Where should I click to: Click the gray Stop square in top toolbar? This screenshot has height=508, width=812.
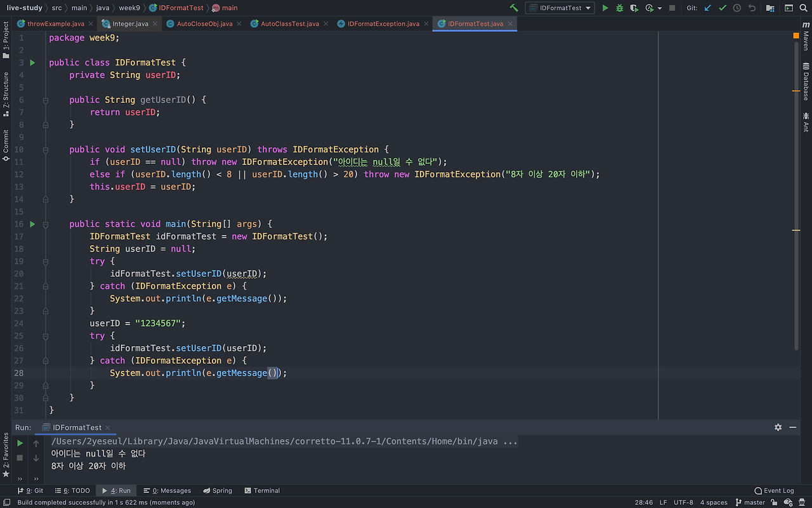pos(672,8)
